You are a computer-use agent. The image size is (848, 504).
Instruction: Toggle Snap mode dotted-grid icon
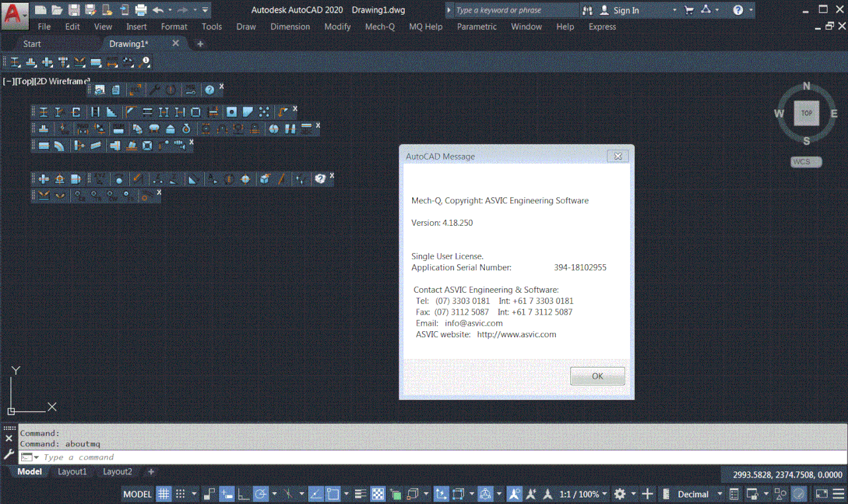coord(180,494)
